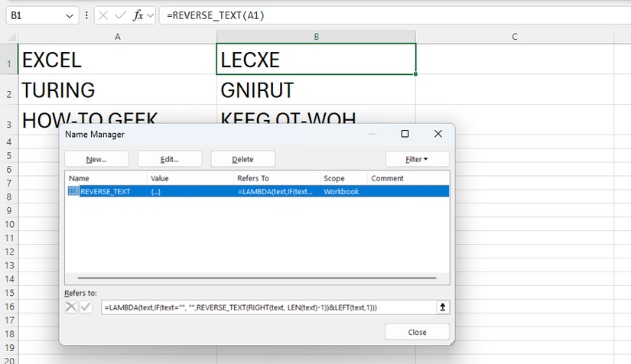Sort by Refers To column header
The height and width of the screenshot is (364, 631).
click(276, 178)
